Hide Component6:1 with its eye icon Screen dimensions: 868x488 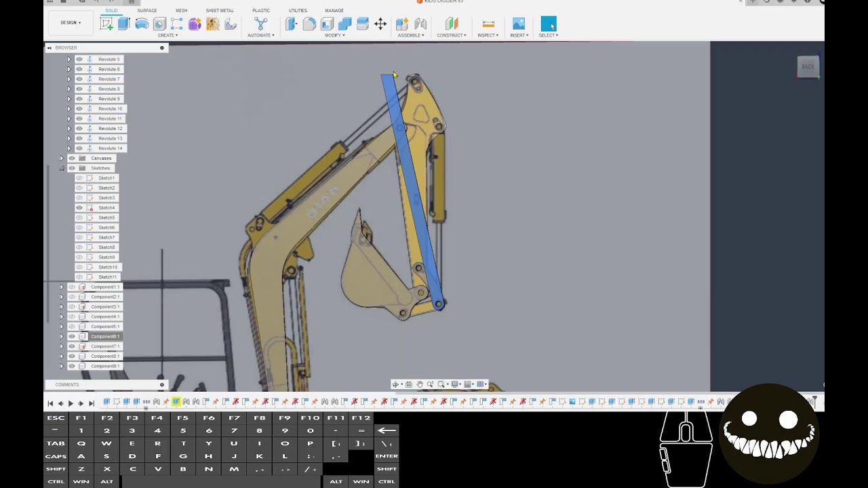pyautogui.click(x=72, y=337)
